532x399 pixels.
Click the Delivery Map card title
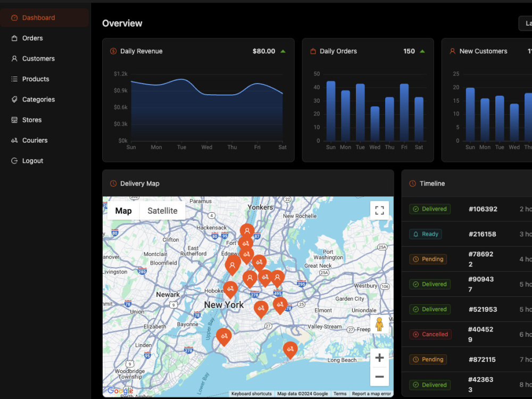point(140,184)
